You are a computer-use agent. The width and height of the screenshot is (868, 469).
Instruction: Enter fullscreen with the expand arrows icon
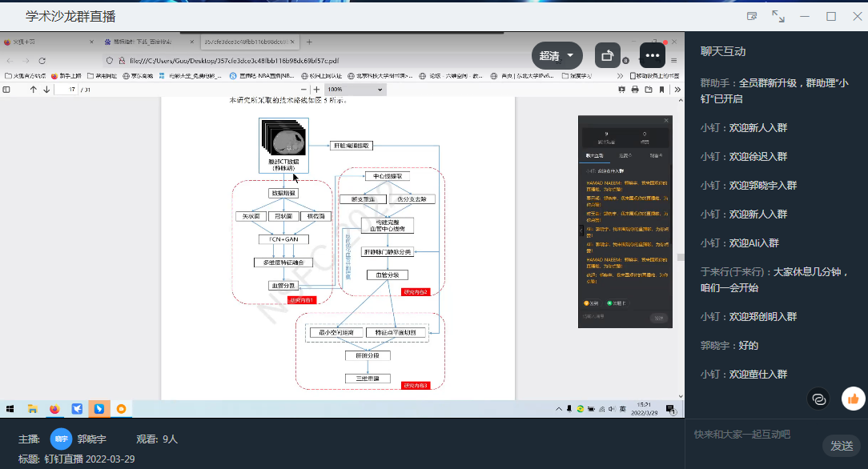click(778, 16)
